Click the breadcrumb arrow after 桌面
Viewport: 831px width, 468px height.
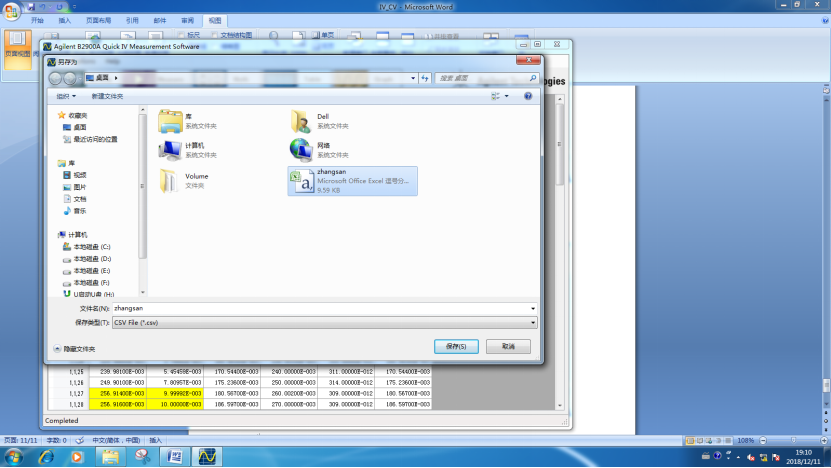tap(116, 78)
